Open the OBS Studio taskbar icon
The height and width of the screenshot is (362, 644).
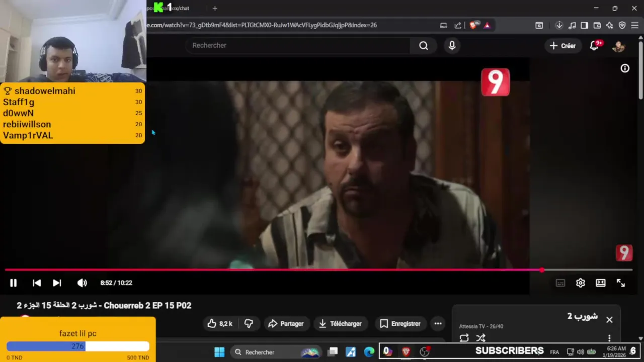[x=425, y=352]
